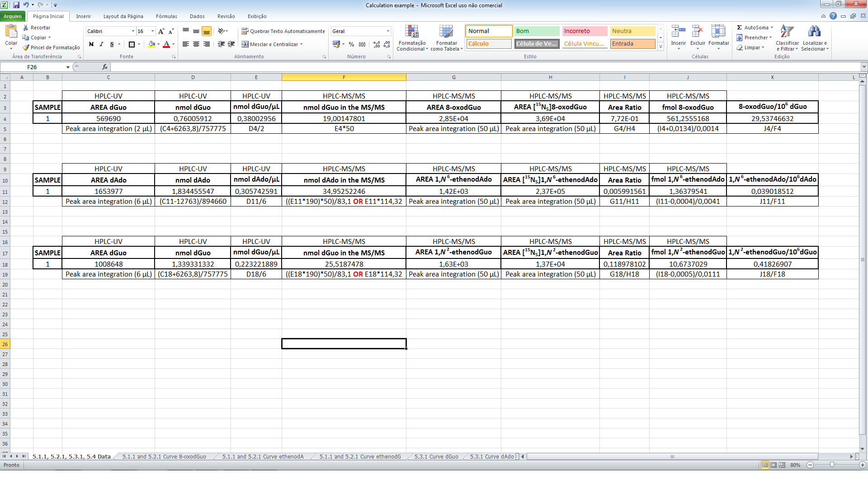This screenshot has height=488, width=868.
Task: Click the Format Painter (Pincel de Formatação) icon
Action: [26, 47]
